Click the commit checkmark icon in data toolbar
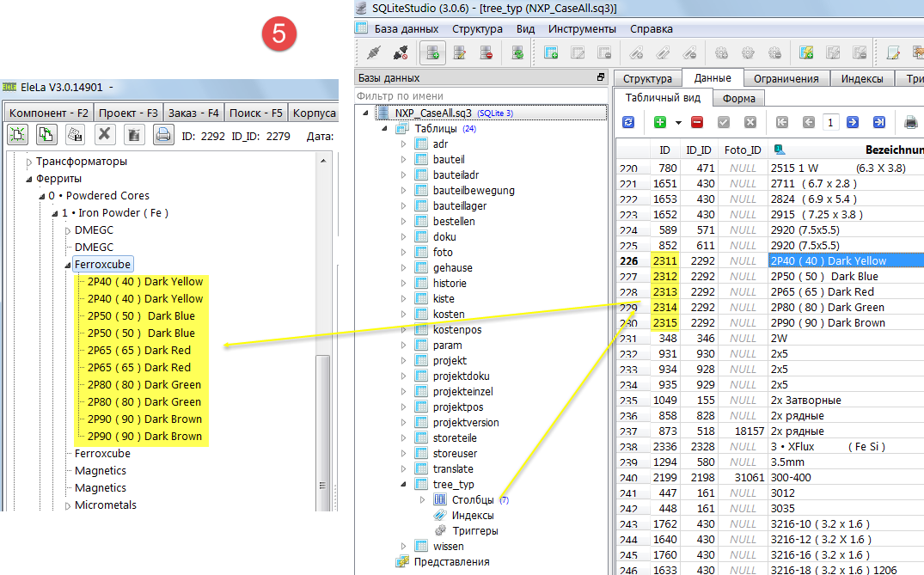 click(x=724, y=122)
